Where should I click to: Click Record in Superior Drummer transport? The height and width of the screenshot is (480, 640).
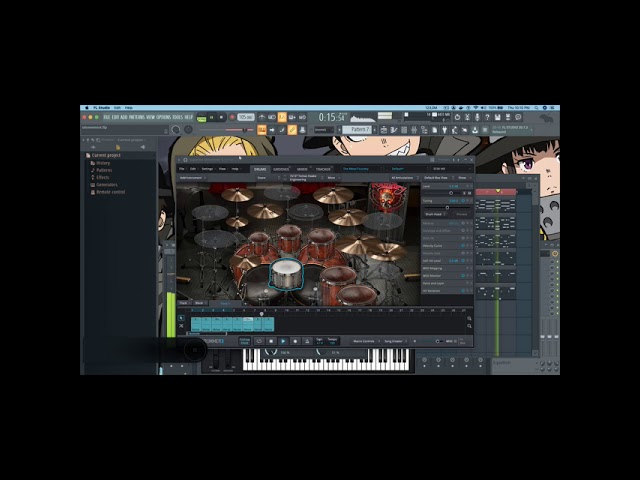[295, 341]
